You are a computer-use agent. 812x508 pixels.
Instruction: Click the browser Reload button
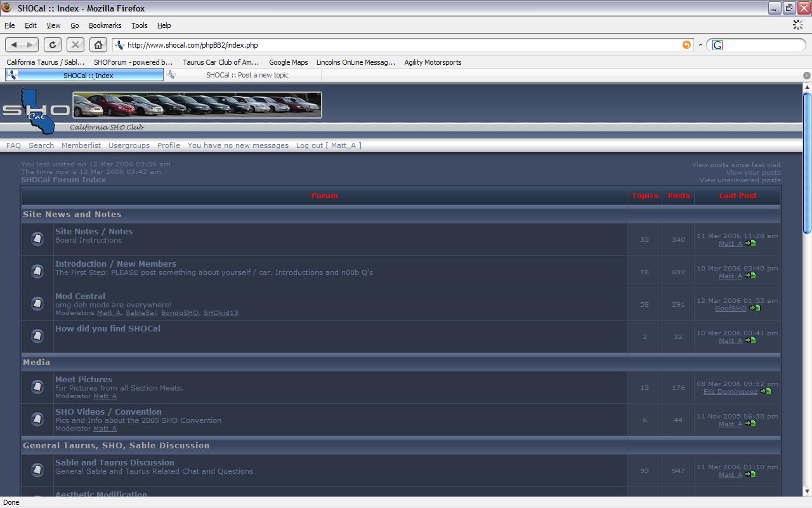point(53,44)
